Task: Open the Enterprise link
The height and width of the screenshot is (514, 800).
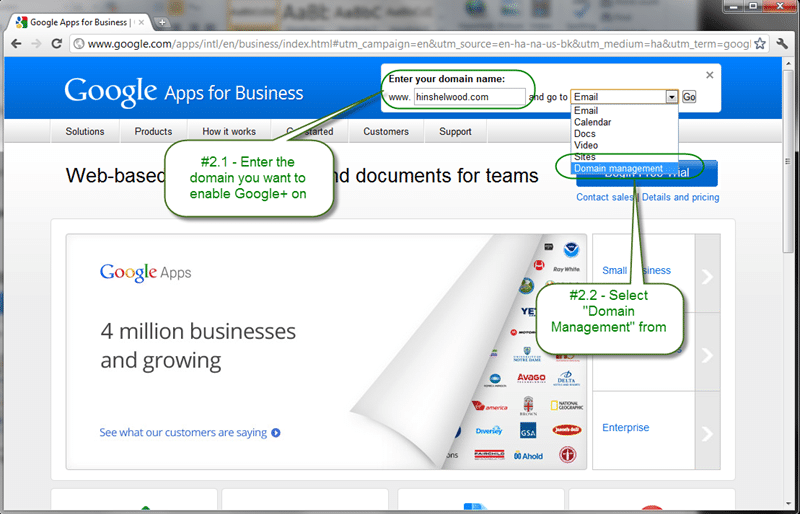Action: pos(626,428)
